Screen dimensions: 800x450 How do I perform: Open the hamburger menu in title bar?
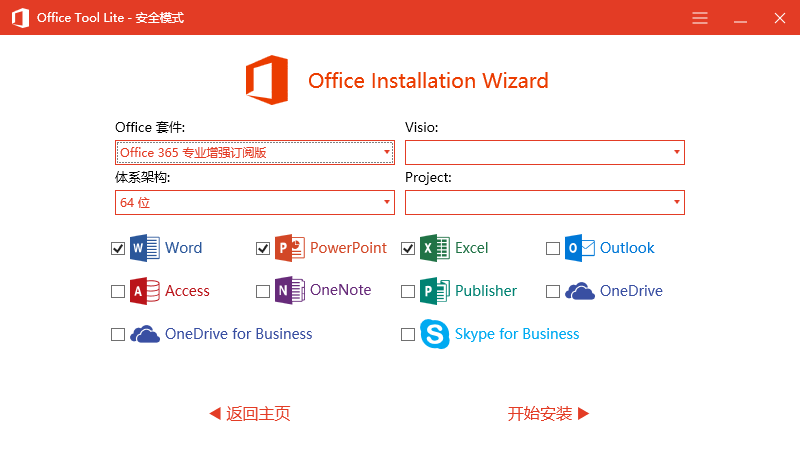700,18
